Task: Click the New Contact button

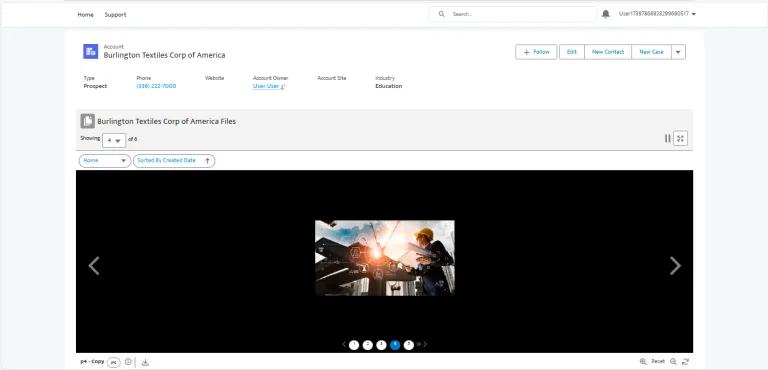Action: coord(608,52)
